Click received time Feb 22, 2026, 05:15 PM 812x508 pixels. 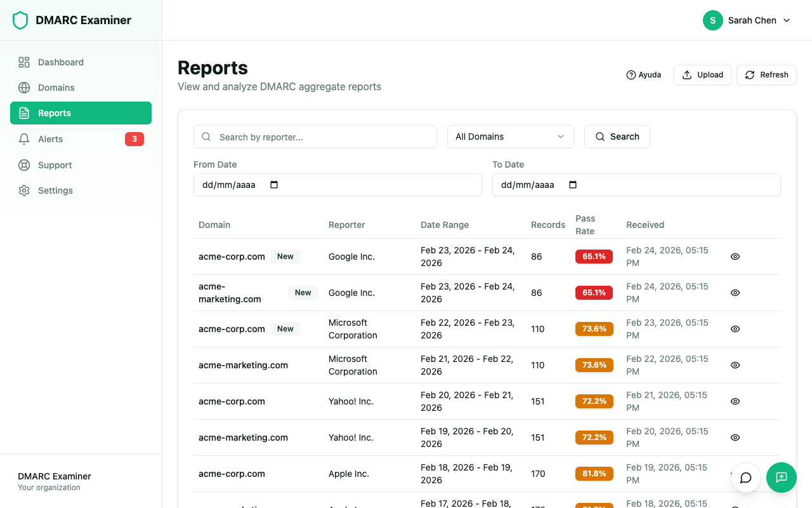point(667,365)
